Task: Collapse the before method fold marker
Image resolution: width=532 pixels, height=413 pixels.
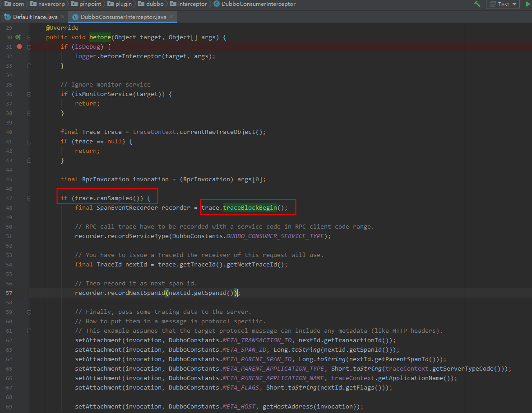Action: point(29,37)
